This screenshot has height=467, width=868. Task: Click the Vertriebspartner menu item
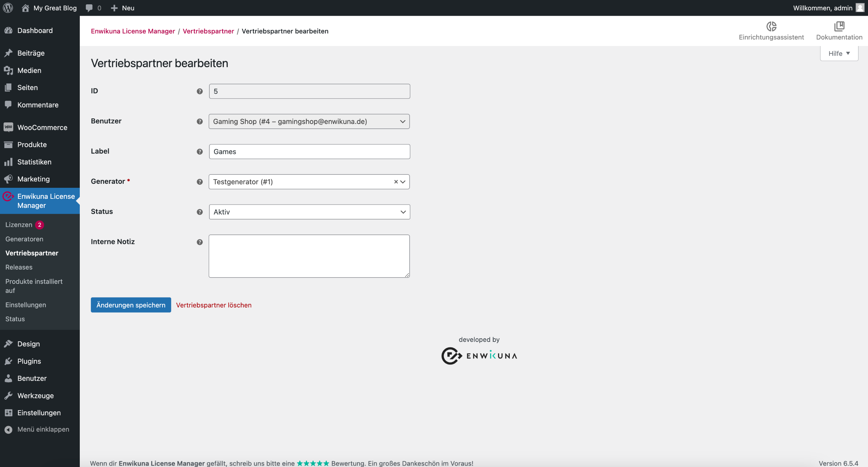click(32, 253)
